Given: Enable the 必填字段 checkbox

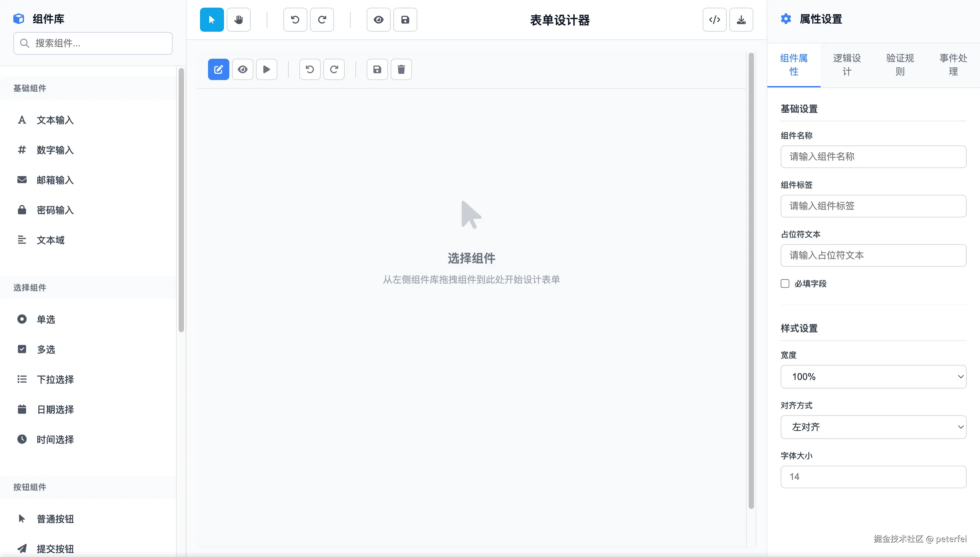Looking at the screenshot, I should pyautogui.click(x=785, y=283).
